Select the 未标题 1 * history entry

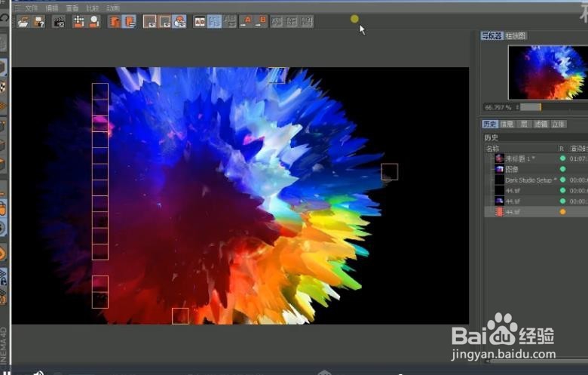click(519, 158)
